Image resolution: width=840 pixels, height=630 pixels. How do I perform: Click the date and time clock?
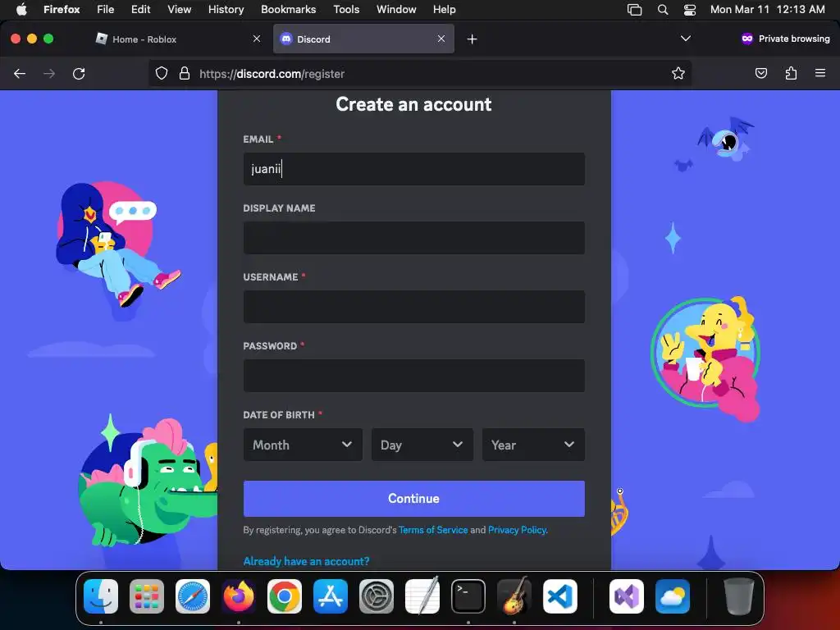[x=767, y=9]
